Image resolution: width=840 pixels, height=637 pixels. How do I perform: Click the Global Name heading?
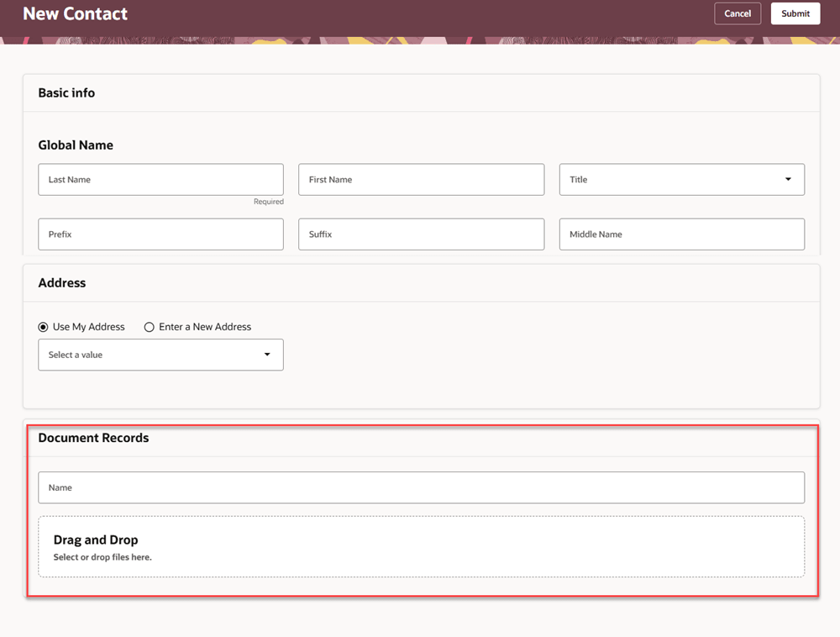(76, 145)
